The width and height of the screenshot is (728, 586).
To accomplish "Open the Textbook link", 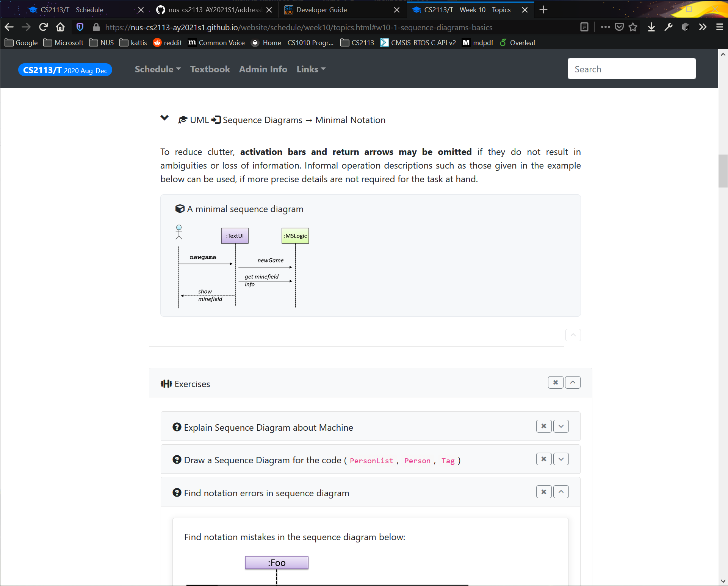I will point(210,69).
